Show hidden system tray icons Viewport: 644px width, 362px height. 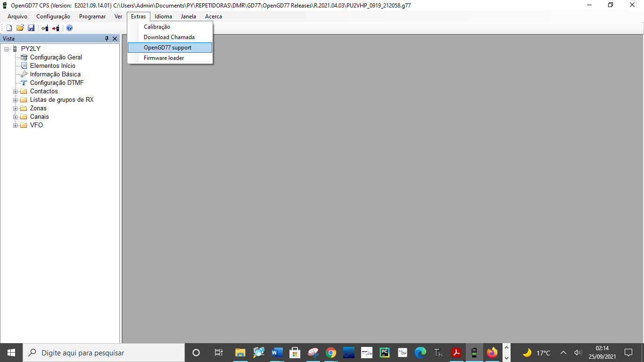563,353
